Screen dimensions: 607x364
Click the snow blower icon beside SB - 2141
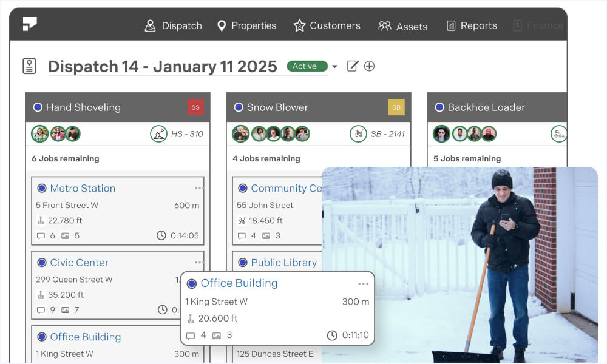pyautogui.click(x=359, y=133)
